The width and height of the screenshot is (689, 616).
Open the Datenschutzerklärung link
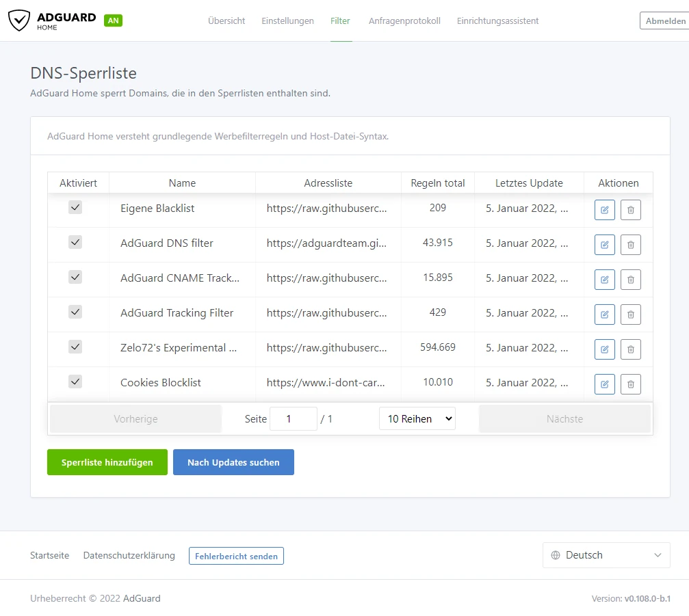(x=129, y=555)
